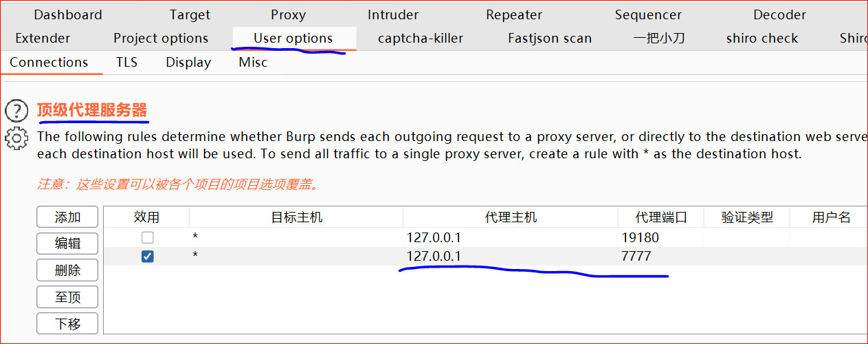Open the help question mark icon
This screenshot has width=868, height=344.
pos(16,111)
